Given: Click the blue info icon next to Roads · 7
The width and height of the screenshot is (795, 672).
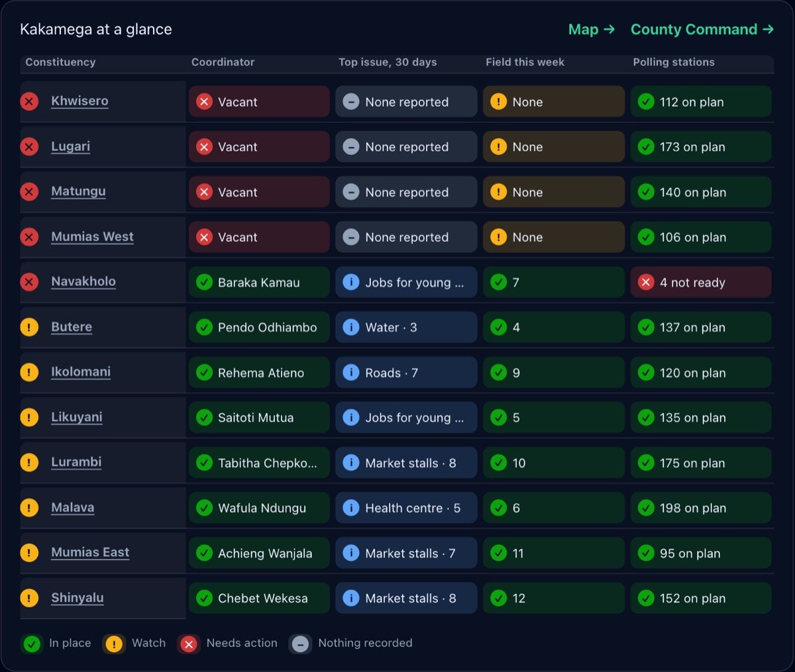Looking at the screenshot, I should tap(351, 373).
